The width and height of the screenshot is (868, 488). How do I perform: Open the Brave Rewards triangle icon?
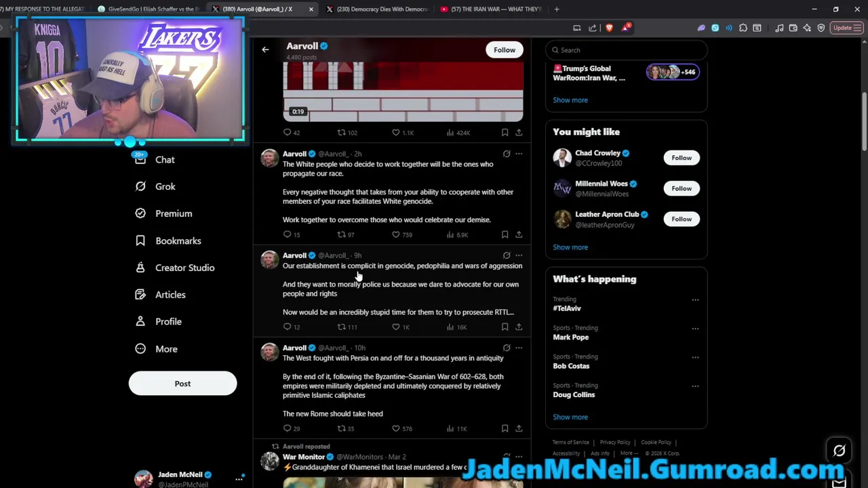coord(625,28)
